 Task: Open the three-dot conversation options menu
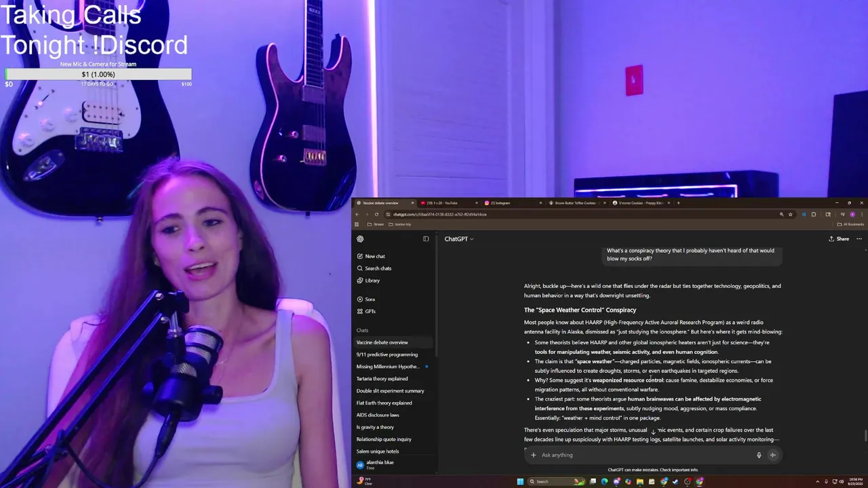click(x=859, y=239)
